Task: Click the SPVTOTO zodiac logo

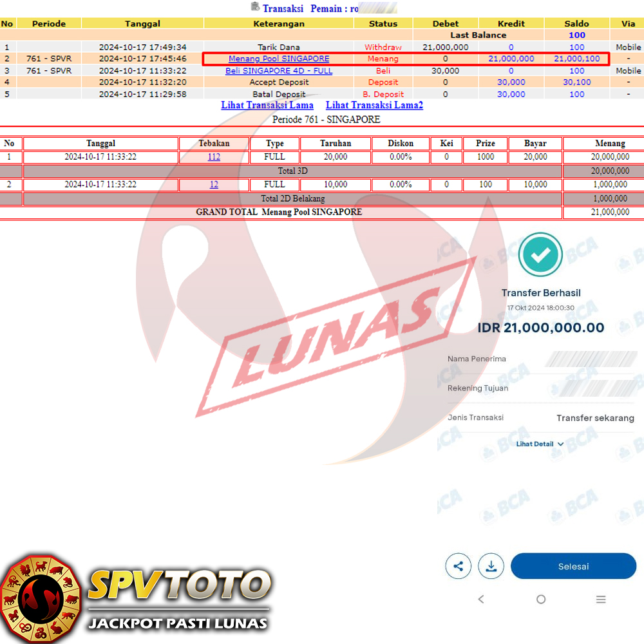Action: (41, 597)
